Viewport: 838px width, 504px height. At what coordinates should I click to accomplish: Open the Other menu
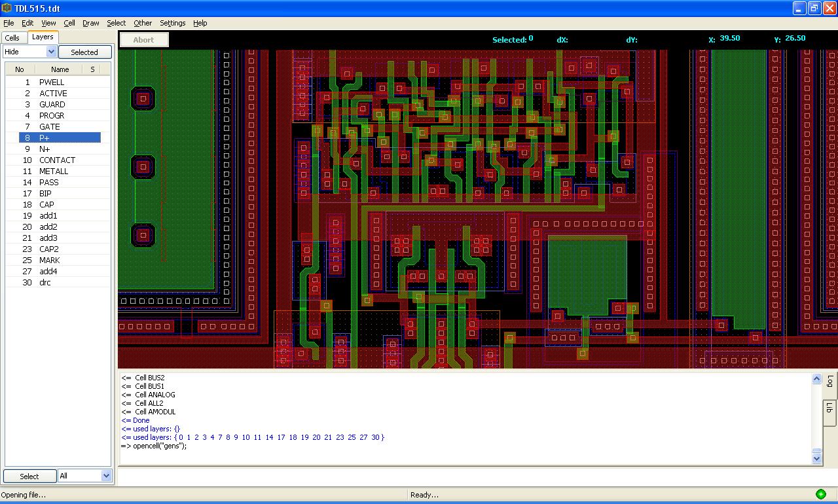point(143,23)
